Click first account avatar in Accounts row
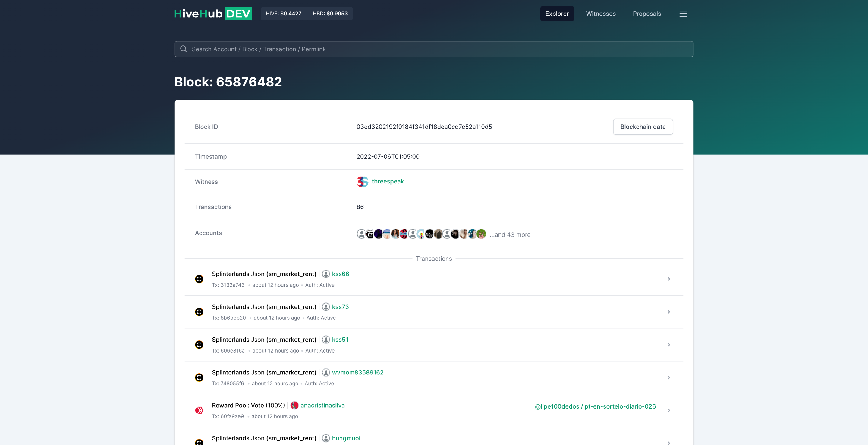868x445 pixels. 361,234
